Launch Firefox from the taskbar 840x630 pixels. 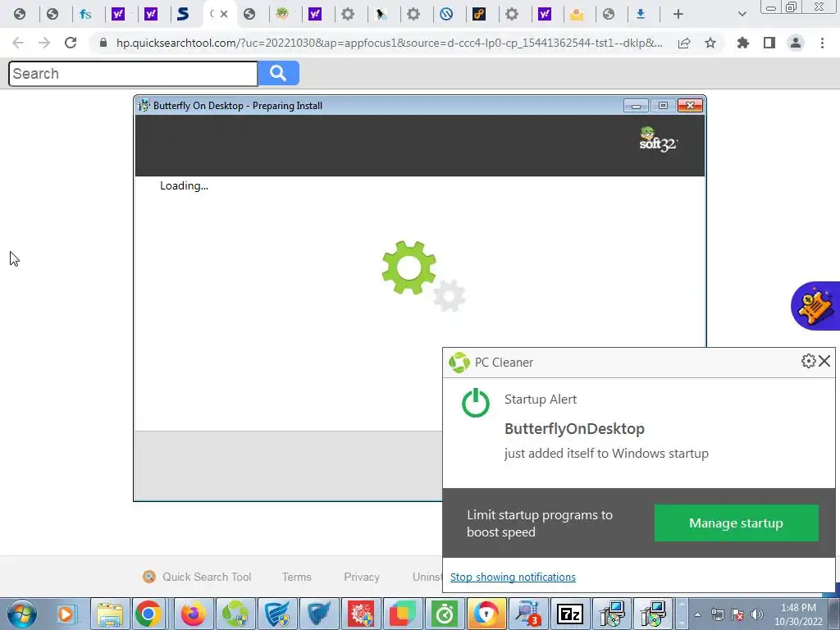tap(193, 614)
